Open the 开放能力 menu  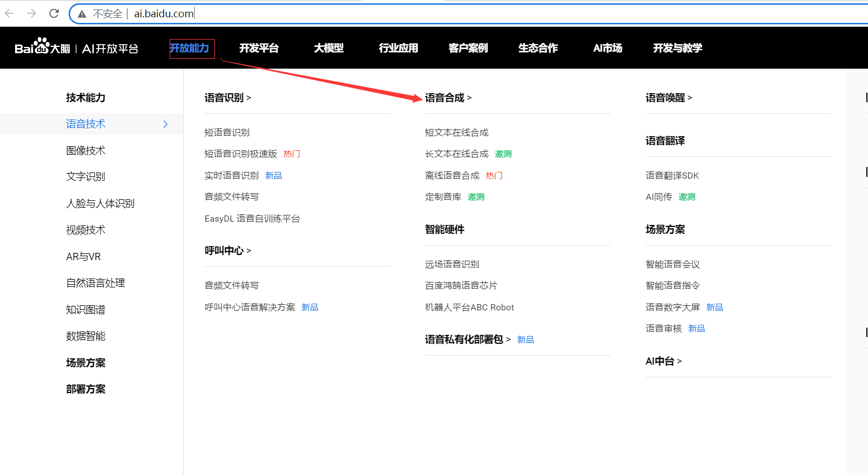click(190, 49)
